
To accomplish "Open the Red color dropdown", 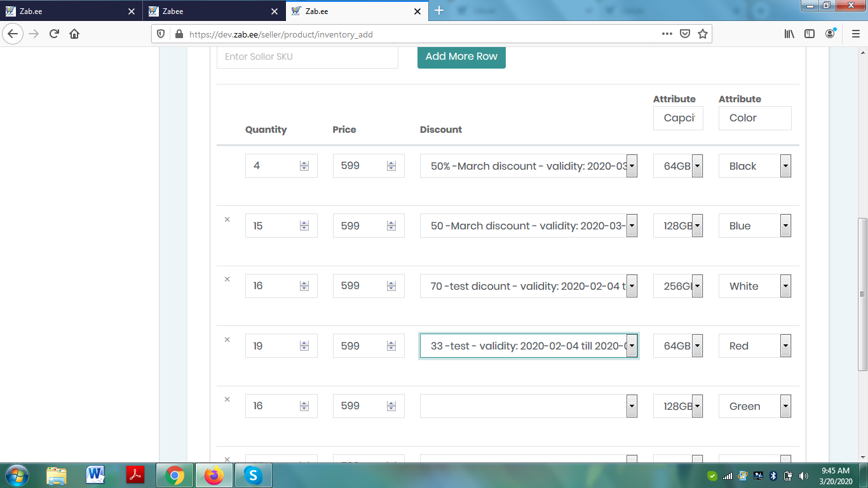I will (x=755, y=346).
